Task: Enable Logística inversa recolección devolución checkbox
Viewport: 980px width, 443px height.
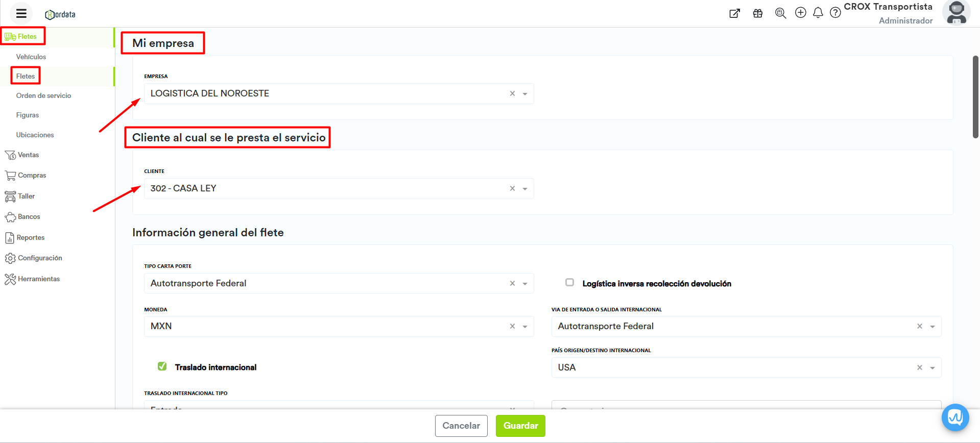Action: click(569, 283)
